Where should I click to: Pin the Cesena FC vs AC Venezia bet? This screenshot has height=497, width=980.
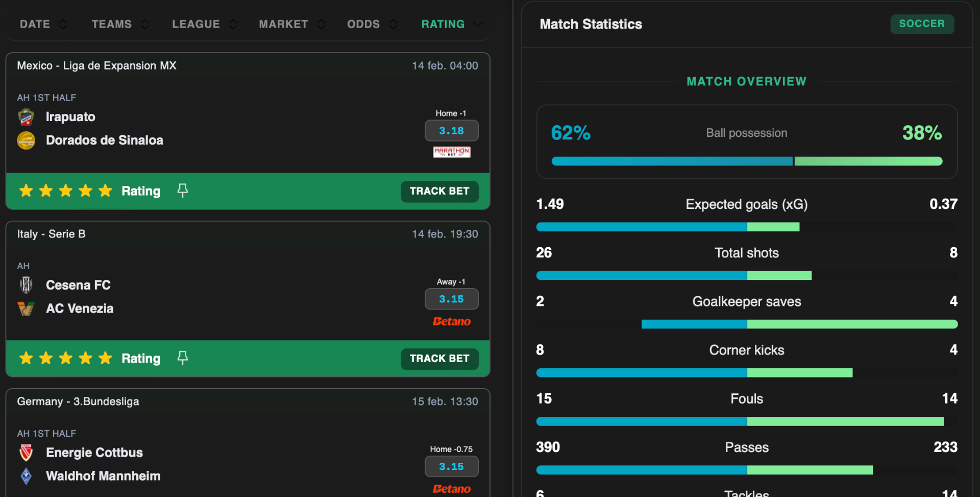182,358
